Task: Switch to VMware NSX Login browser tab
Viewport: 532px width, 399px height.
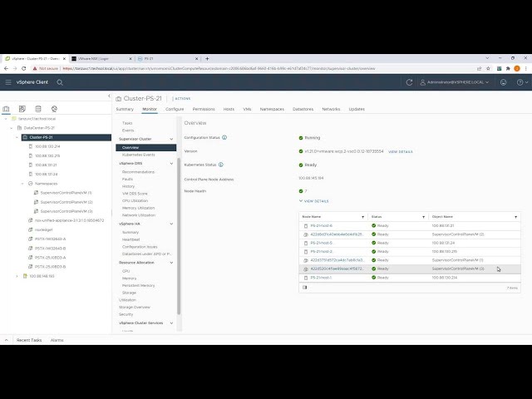Action: (x=101, y=59)
